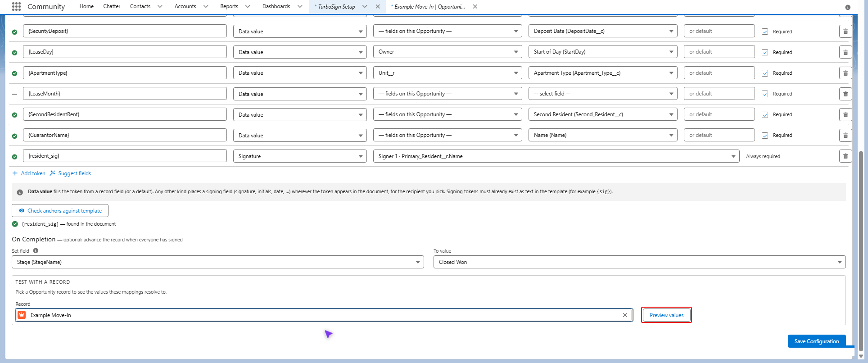Open the Unit__r source dropdown

(x=448, y=73)
